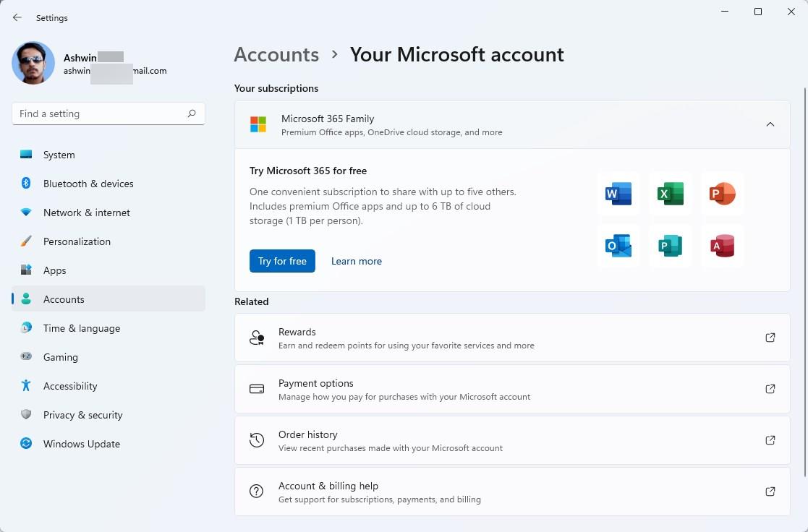Click the payment card icon beside Payment options
The height and width of the screenshot is (532, 808).
tap(256, 388)
